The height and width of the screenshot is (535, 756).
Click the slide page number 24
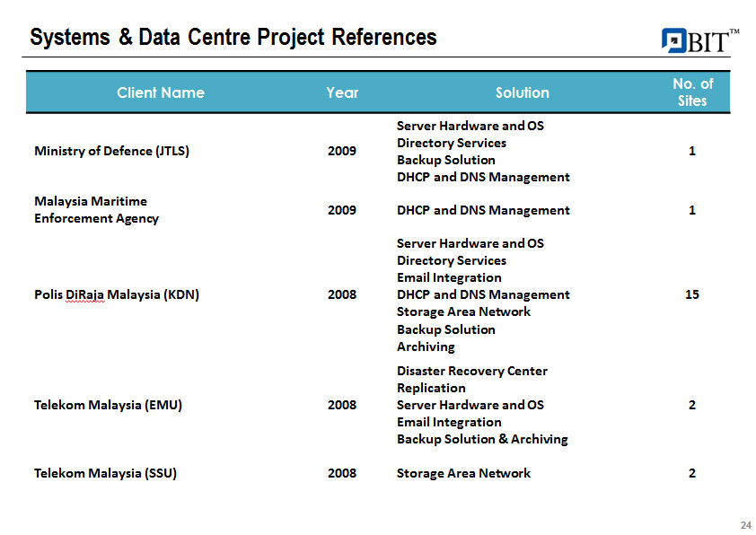pos(745,525)
